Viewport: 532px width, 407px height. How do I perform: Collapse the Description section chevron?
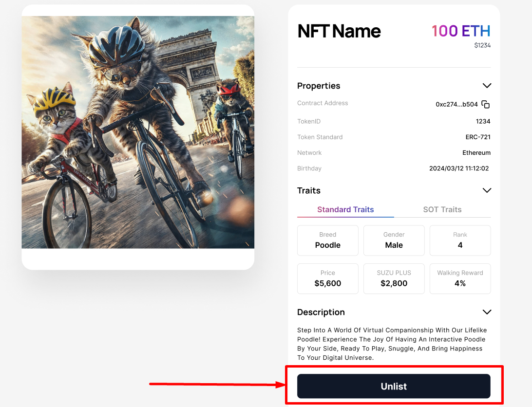click(486, 312)
